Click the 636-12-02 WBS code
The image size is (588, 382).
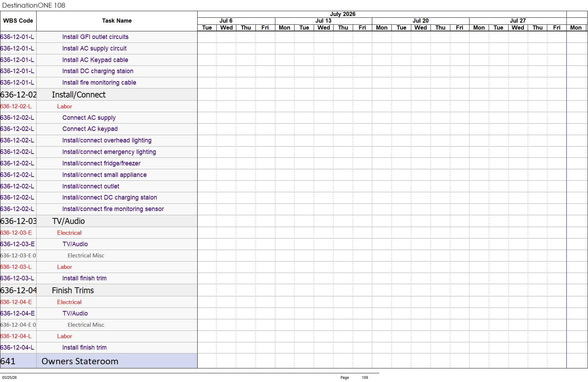[x=18, y=95]
